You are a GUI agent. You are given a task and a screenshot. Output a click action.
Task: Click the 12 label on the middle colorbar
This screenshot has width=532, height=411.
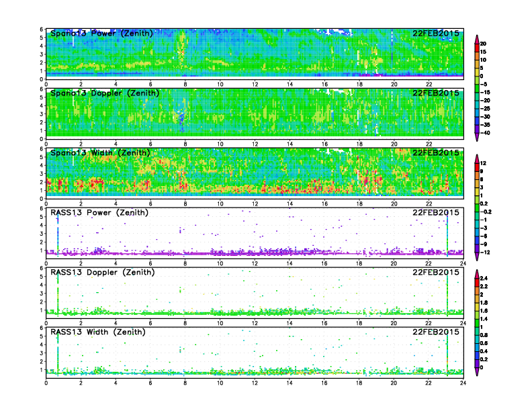(x=484, y=163)
